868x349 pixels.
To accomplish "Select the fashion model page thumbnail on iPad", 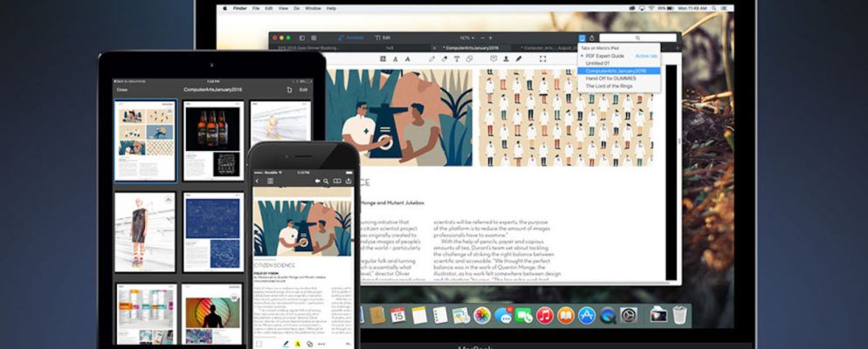I will point(145,232).
